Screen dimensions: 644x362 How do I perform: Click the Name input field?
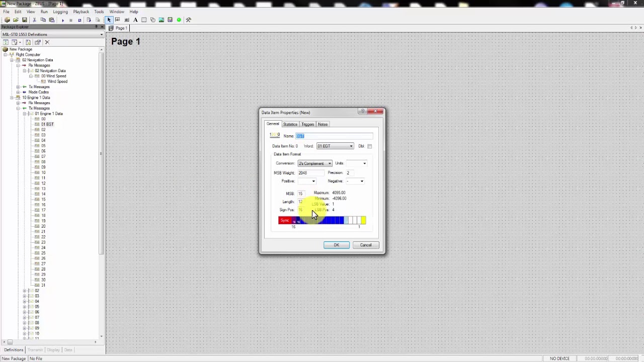point(334,136)
